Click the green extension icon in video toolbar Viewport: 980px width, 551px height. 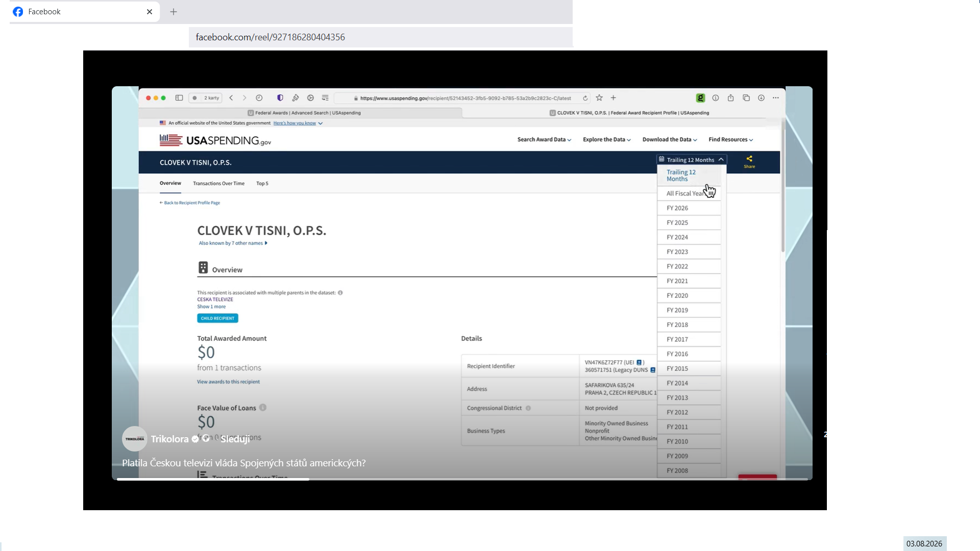(701, 98)
